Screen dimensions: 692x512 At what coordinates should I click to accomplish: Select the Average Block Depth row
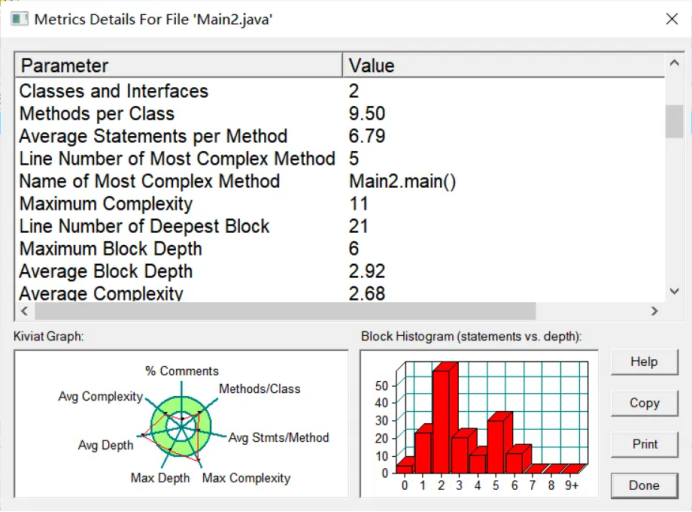coord(340,271)
